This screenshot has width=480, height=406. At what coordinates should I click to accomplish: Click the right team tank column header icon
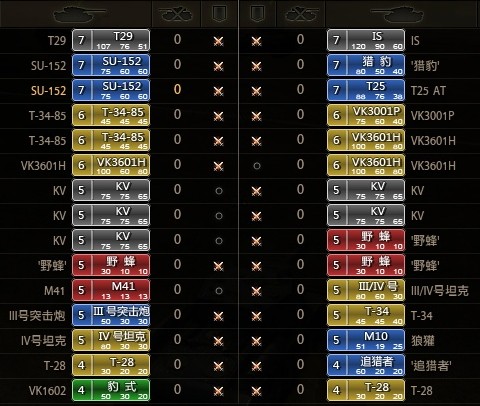397,14
